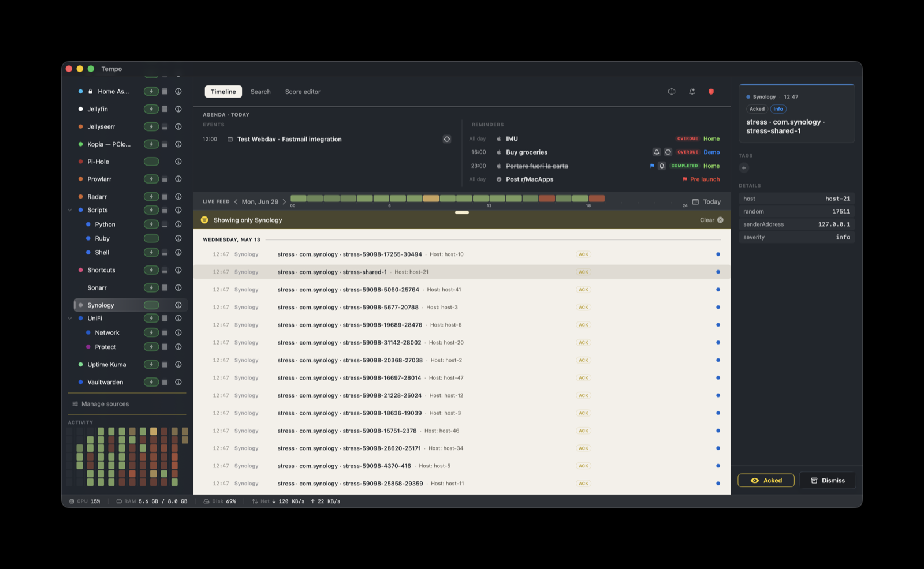The width and height of the screenshot is (924, 569).
Task: Click the share/sync icon in the top toolbar
Action: click(672, 92)
